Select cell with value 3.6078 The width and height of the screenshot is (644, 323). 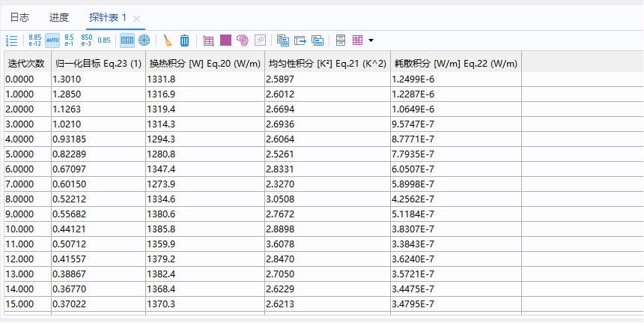click(x=328, y=244)
